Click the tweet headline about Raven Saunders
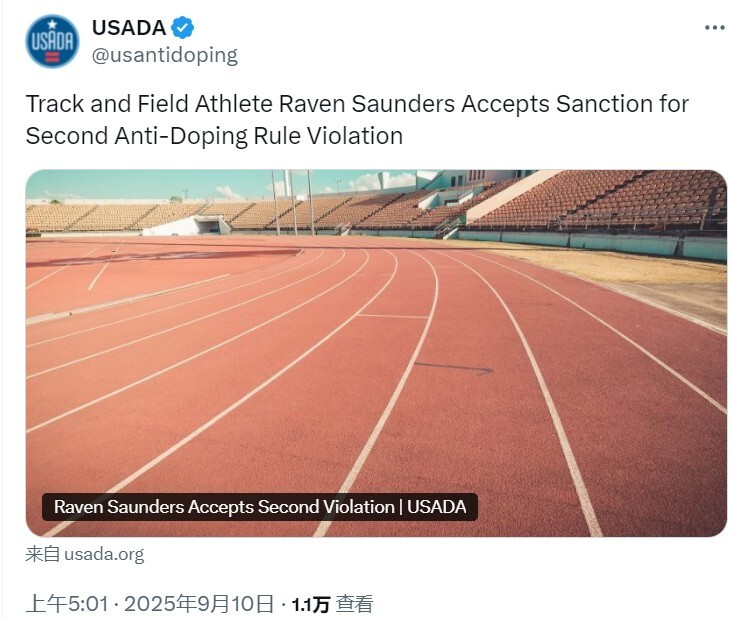The image size is (732, 618). click(x=357, y=104)
